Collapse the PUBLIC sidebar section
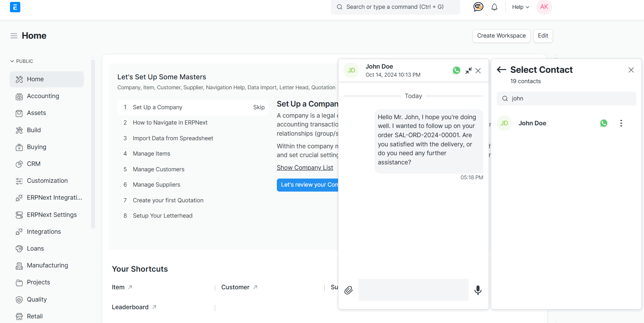644x323 pixels. pos(21,61)
